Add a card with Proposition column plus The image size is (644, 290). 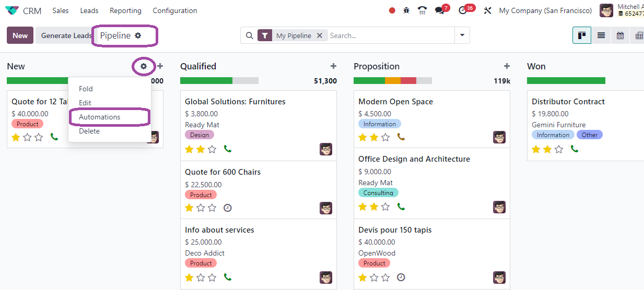pyautogui.click(x=507, y=66)
